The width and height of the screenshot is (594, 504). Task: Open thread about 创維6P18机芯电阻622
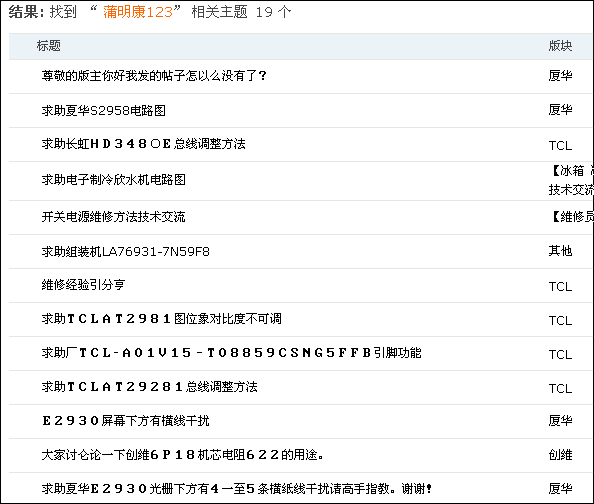[x=183, y=454]
